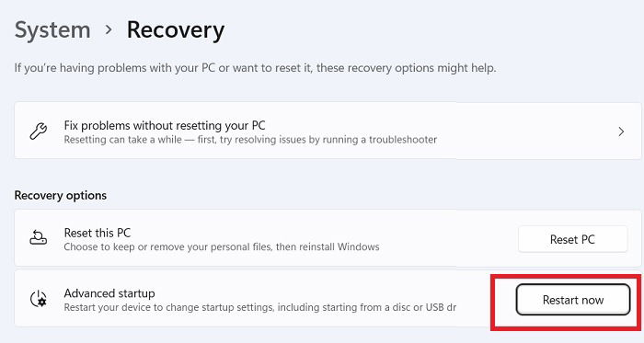Click the Recovery options section heading

click(x=61, y=195)
